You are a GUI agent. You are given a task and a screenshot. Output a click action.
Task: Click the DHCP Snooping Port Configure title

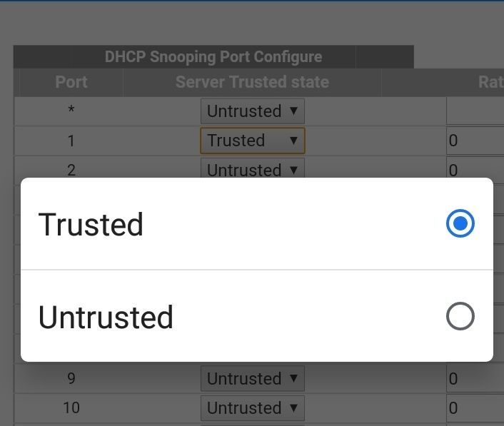[x=213, y=57]
